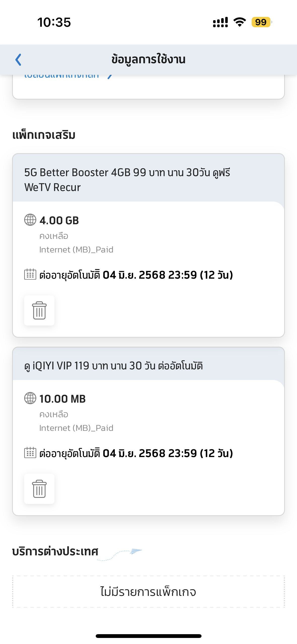The width and height of the screenshot is (297, 644).
Task: Delete the 5G Better Booster 4GB package
Action: coord(39,310)
